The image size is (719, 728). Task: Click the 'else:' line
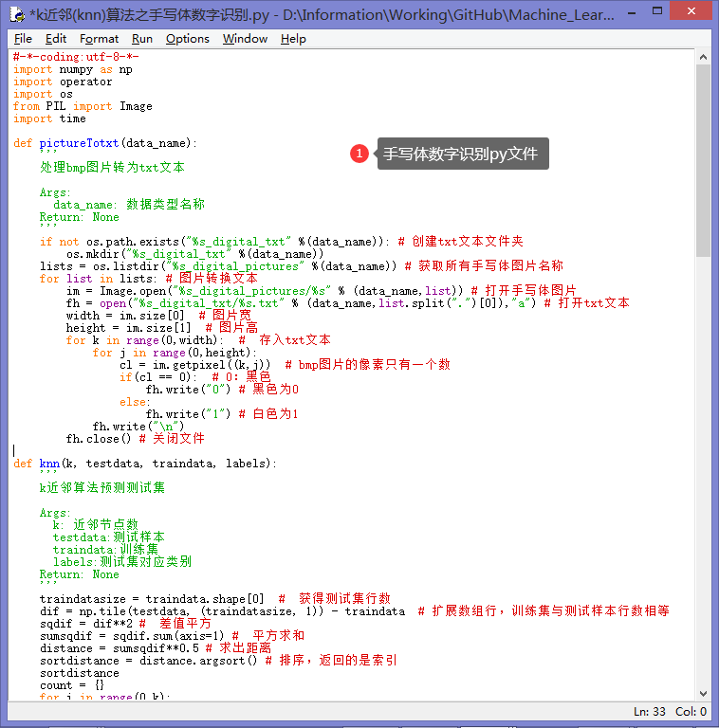[x=135, y=402]
